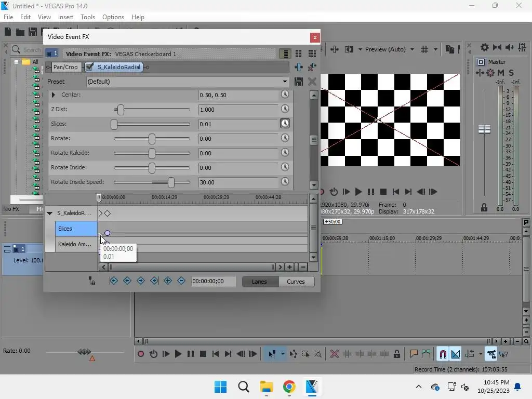Open Google Chrome from the taskbar

coord(289,387)
